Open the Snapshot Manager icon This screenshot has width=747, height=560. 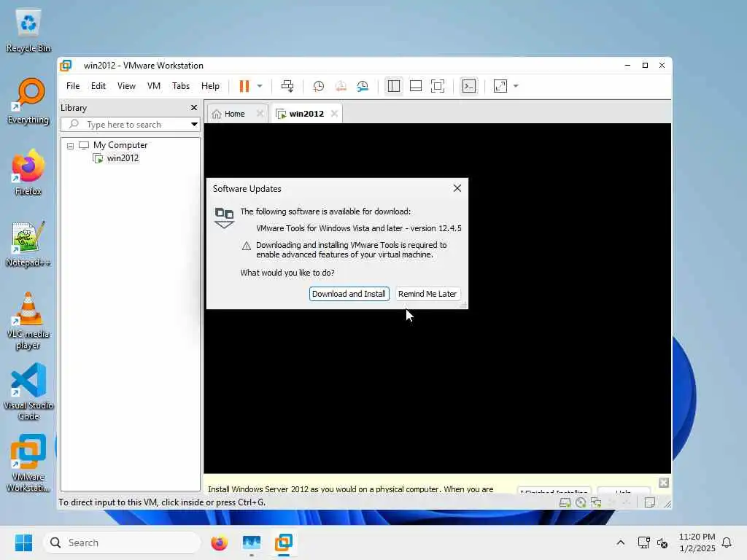point(363,86)
